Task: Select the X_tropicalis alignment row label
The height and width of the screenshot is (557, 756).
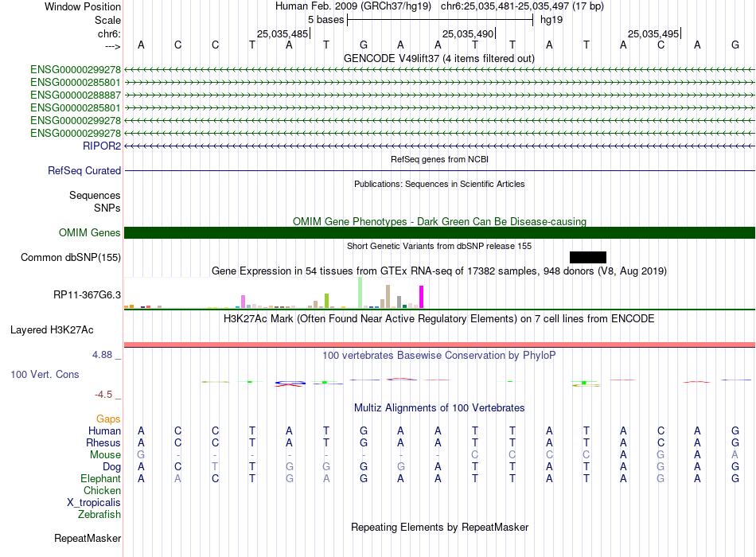Action: (x=94, y=503)
